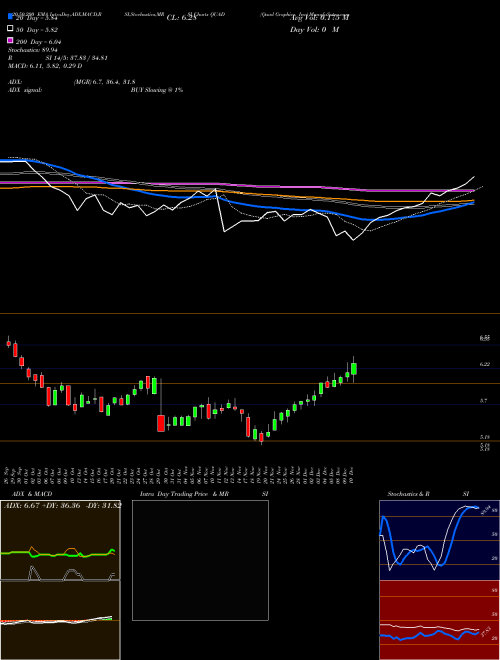This screenshot has width=500, height=660.
Task: Click the blue 20 Day EMA legend swatch
Action: (x=11, y=17)
